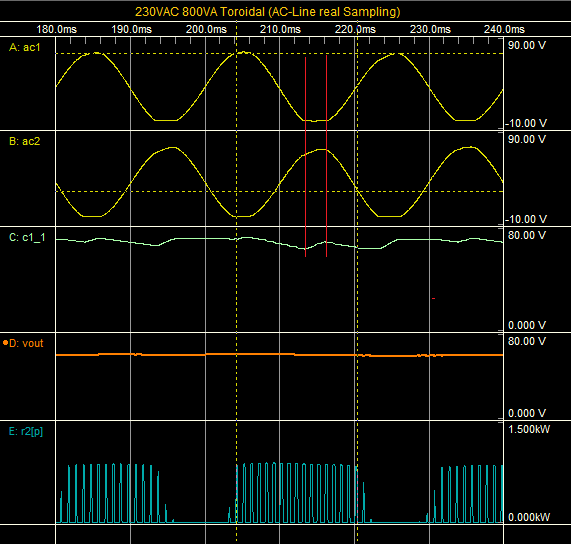The image size is (571, 544).
Task: Click the 1.500kW scale label
Action: [529, 429]
